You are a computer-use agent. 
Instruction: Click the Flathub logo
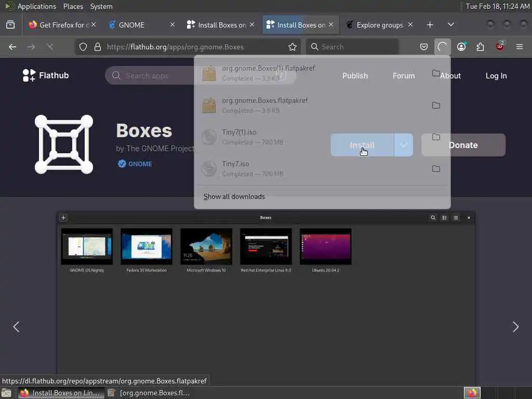46,75
